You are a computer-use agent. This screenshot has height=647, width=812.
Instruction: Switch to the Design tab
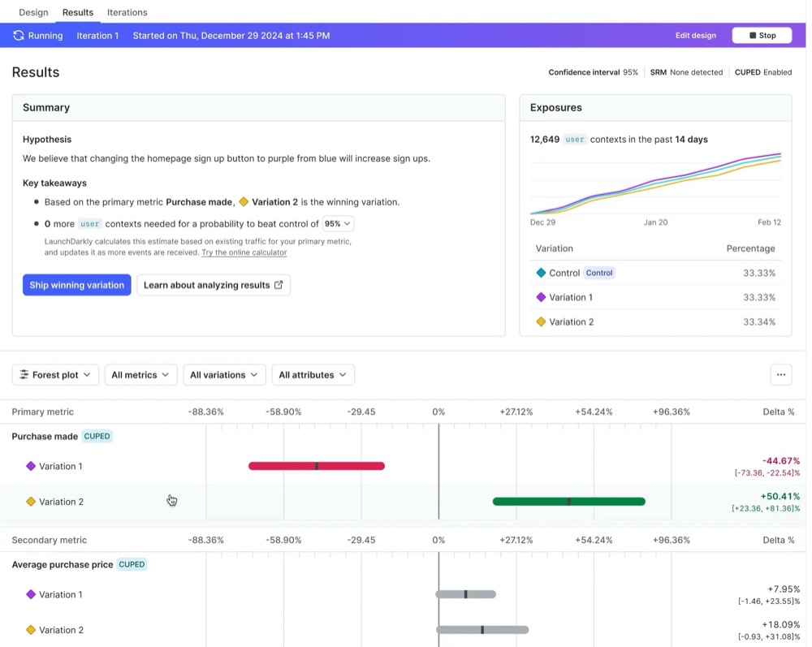pos(32,11)
